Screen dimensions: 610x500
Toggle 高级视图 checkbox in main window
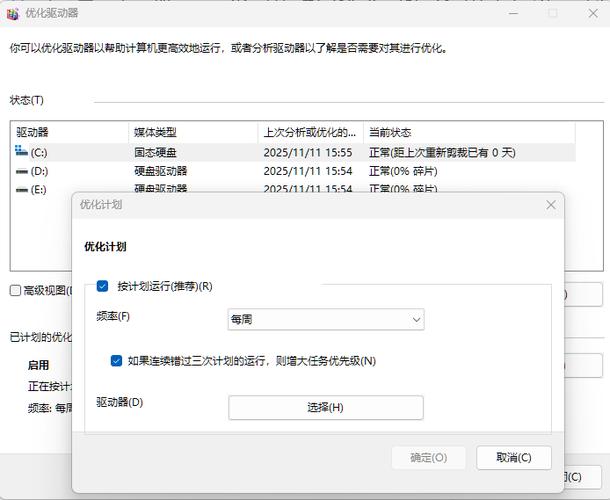point(15,290)
